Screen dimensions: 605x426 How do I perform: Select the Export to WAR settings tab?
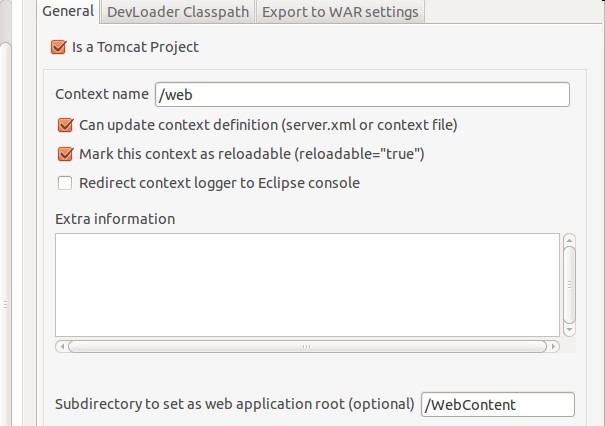(342, 12)
